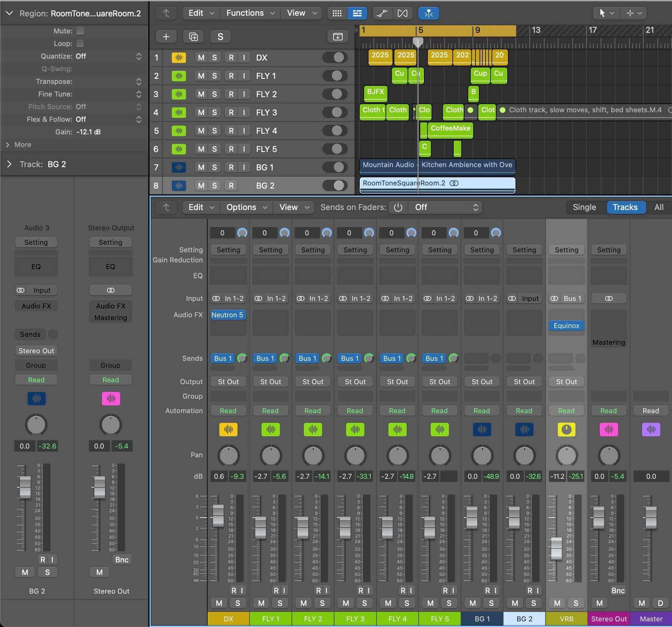Enable the region Loop checkbox
The width and height of the screenshot is (672, 627).
[80, 43]
